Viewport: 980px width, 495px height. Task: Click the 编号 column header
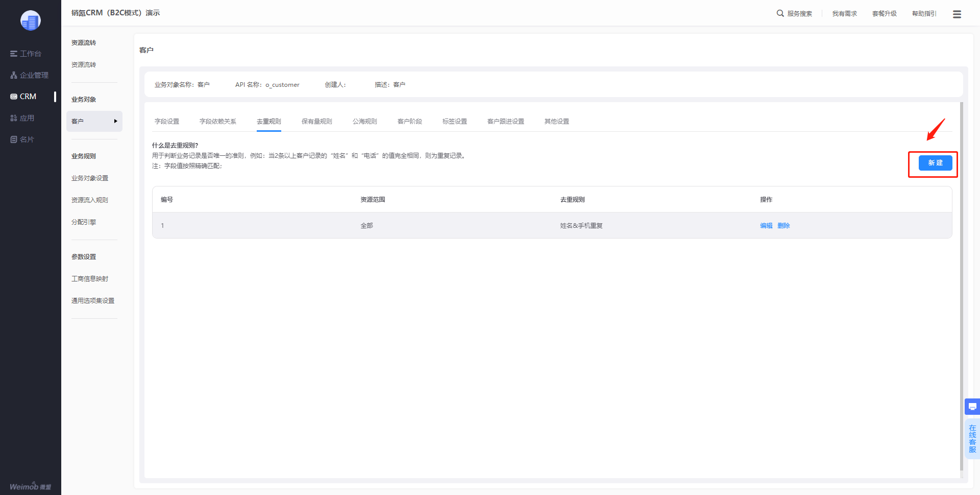coord(167,200)
